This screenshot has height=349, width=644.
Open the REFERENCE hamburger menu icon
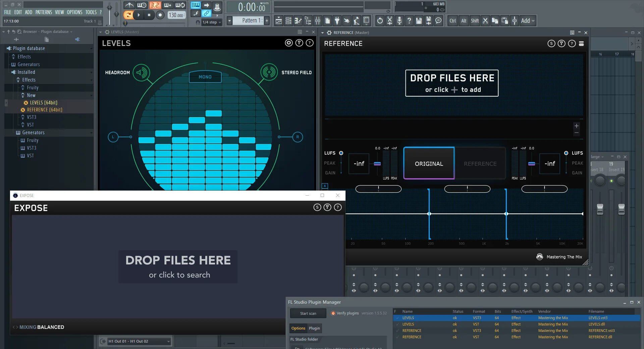click(581, 44)
